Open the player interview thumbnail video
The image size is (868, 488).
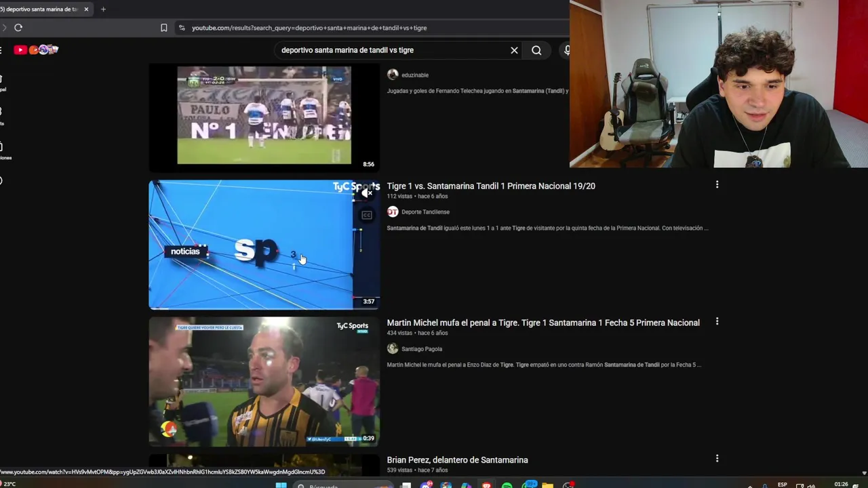(264, 382)
